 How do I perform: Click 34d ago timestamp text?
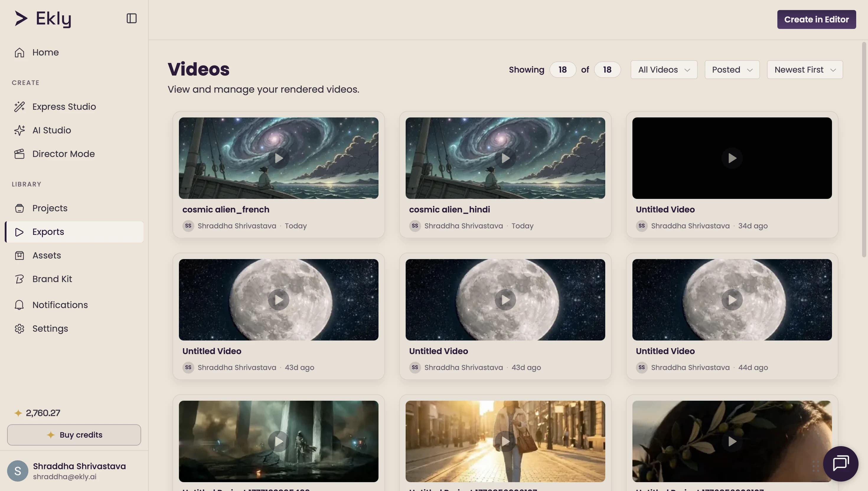click(753, 226)
